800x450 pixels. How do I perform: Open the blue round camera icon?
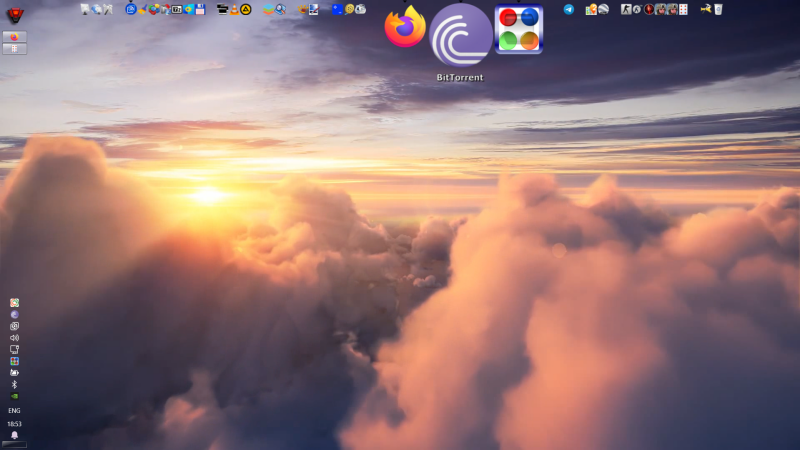pyautogui.click(x=131, y=9)
